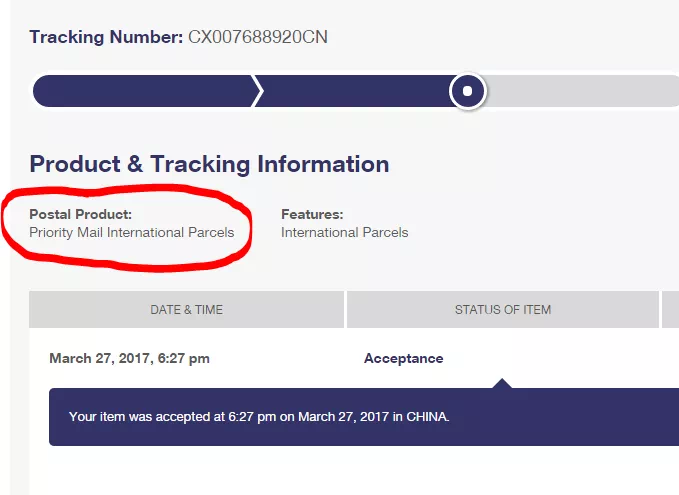Click the 'Your item was accepted' message banner

(259, 416)
